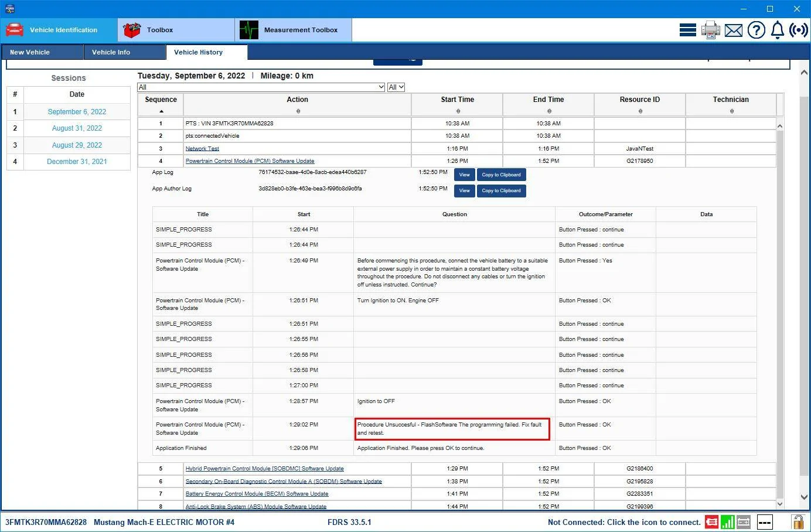Click the Mustang Mach-E ELECTRIC MOTOR #4 label
This screenshot has height=532, width=811.
pyautogui.click(x=164, y=522)
